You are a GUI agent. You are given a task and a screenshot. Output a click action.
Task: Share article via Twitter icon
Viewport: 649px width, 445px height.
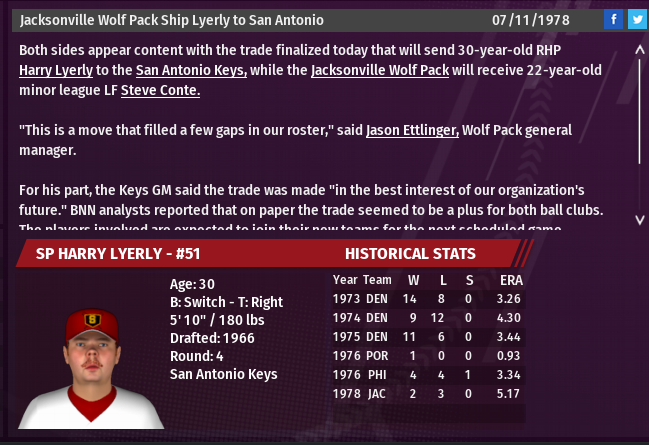[x=636, y=19]
